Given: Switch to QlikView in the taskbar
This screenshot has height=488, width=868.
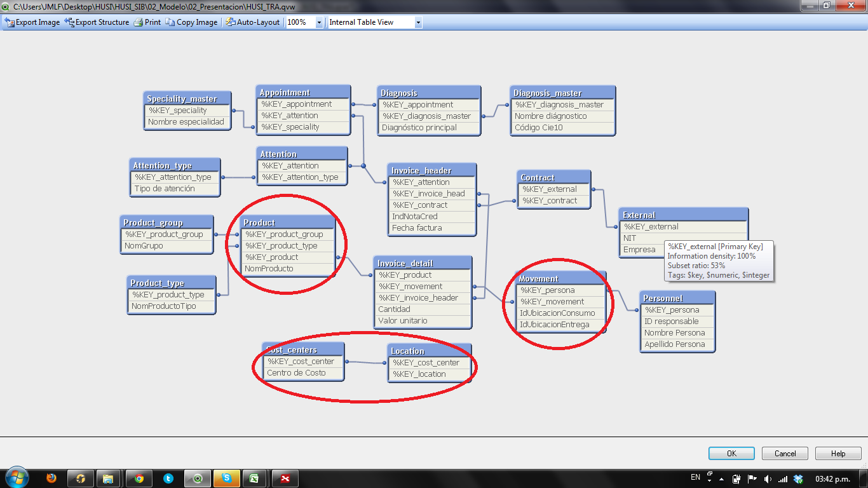Looking at the screenshot, I should [x=198, y=478].
